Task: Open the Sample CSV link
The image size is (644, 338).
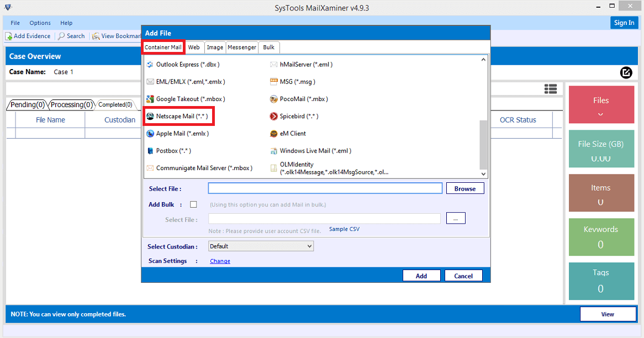Action: 344,229
